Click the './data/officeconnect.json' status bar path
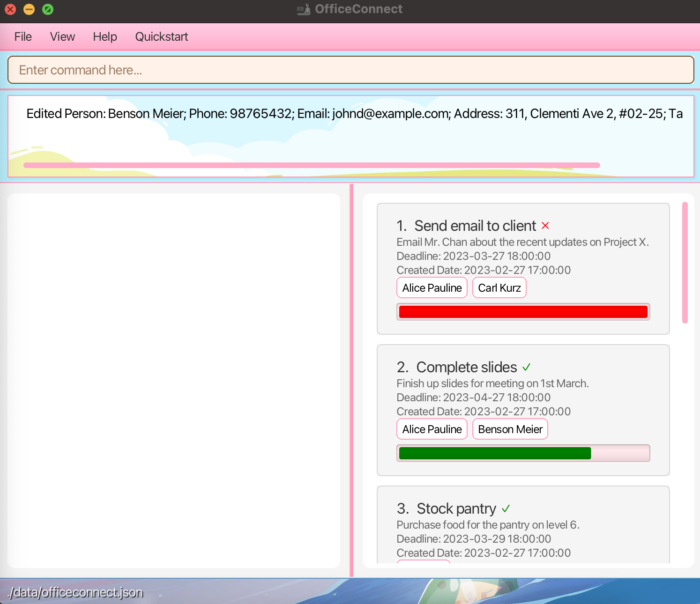The width and height of the screenshot is (700, 604). (75, 592)
